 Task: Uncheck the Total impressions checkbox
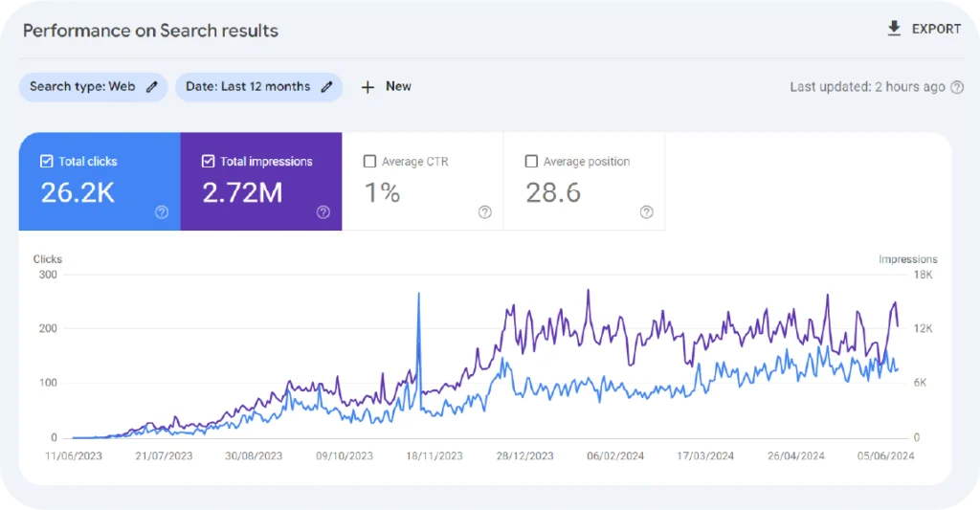[x=209, y=162]
